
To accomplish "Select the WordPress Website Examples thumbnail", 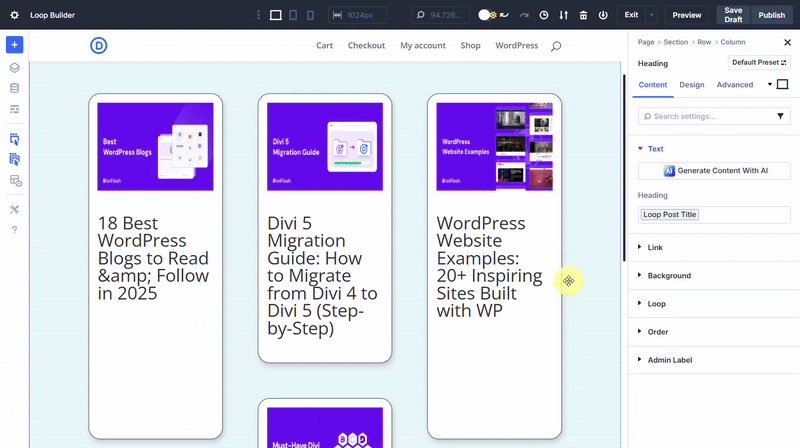I will 494,147.
